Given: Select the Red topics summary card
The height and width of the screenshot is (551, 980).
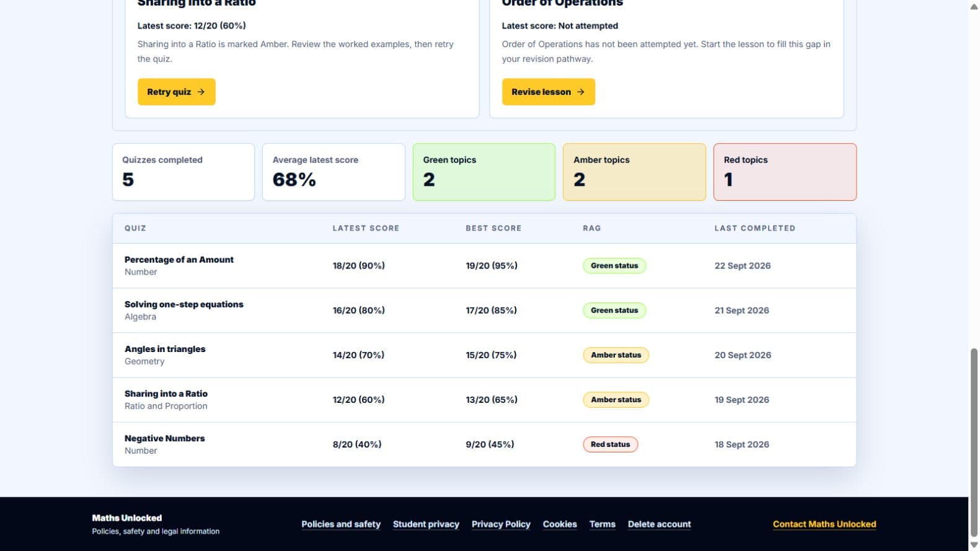Looking at the screenshot, I should (x=785, y=172).
